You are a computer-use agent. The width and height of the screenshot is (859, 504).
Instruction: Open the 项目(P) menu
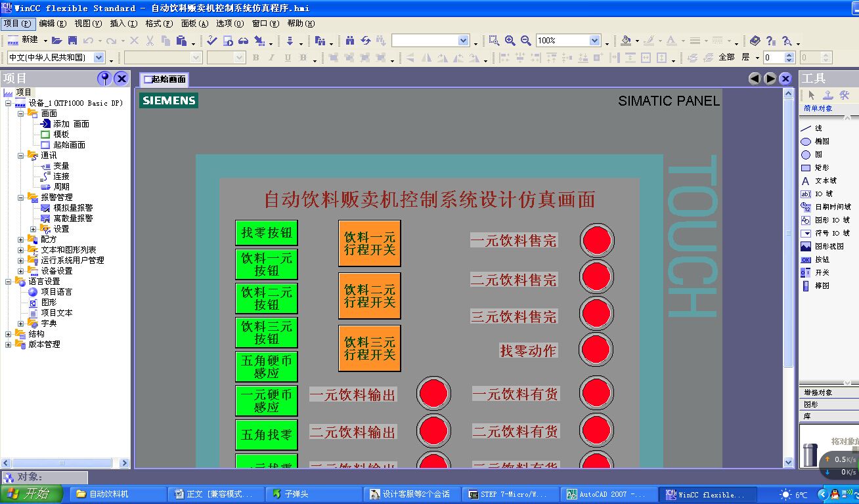(16, 23)
